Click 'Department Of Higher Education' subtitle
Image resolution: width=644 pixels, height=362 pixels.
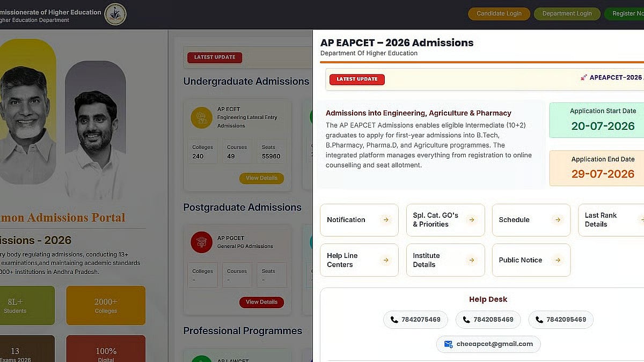coord(369,54)
